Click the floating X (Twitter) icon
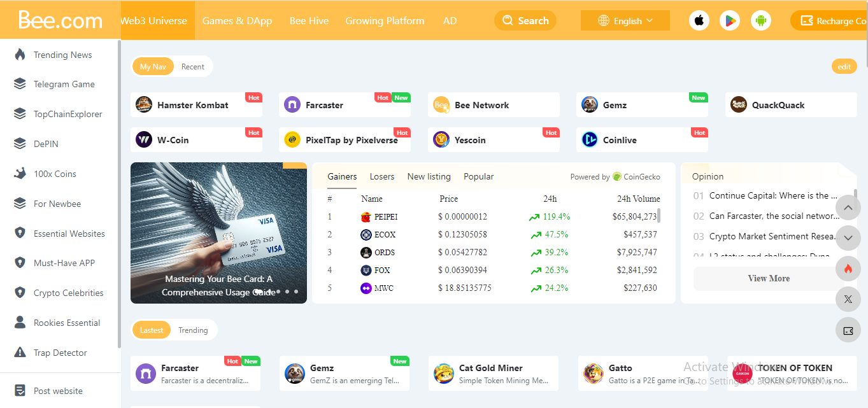This screenshot has height=408, width=868. click(848, 299)
